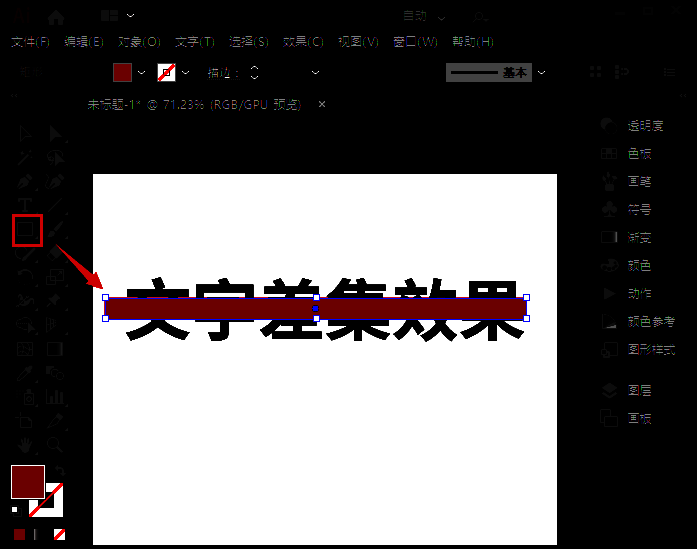Viewport: 697px width, 549px height.
Task: Expand the stroke color dropdown in control bar
Action: pos(185,73)
